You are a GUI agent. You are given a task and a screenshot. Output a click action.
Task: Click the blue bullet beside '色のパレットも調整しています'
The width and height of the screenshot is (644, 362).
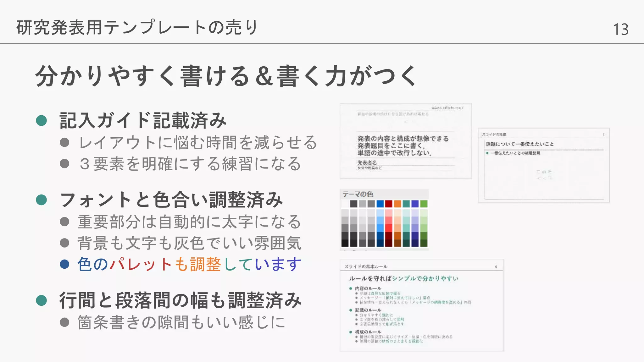coord(64,264)
